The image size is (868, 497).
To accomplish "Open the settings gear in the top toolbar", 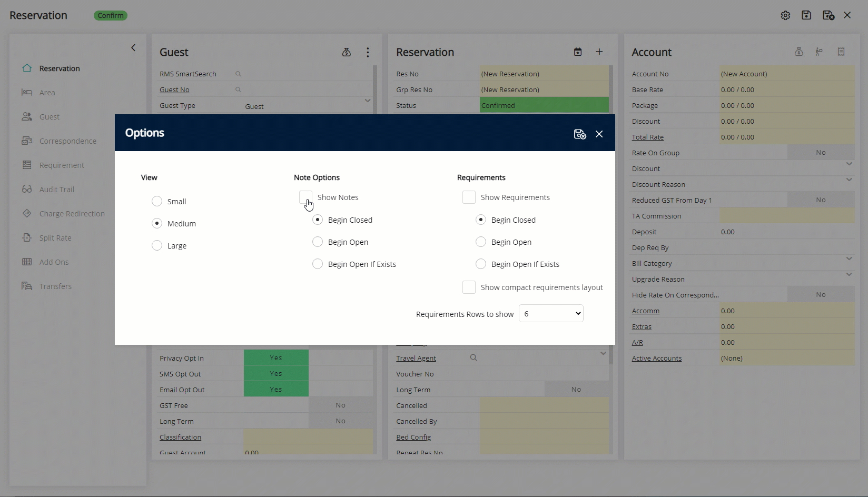I will point(785,15).
